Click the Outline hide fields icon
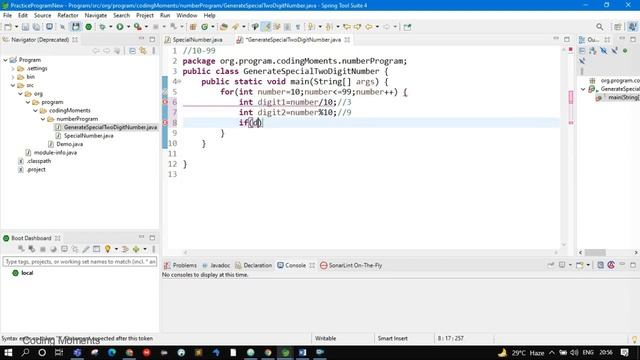The height and width of the screenshot is (360, 640). point(603,51)
